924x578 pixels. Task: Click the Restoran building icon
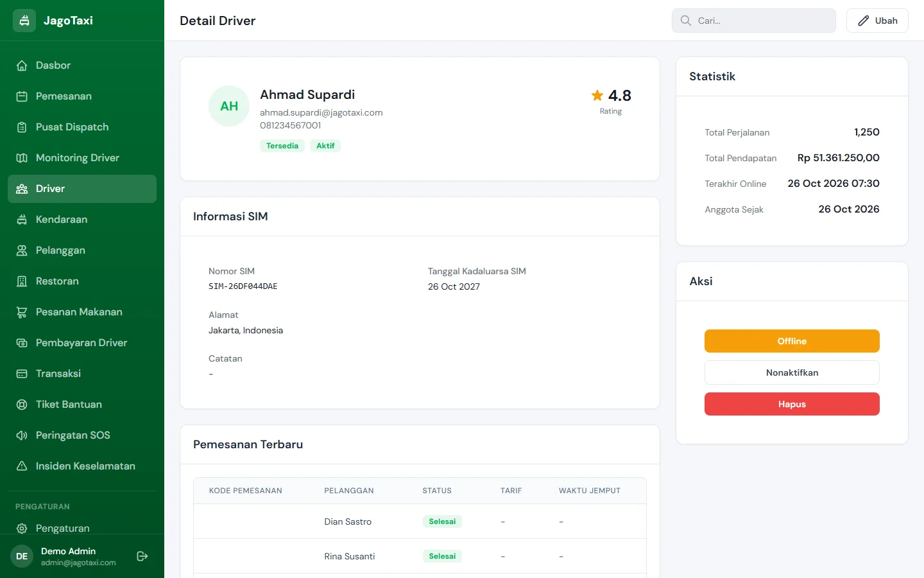(22, 281)
